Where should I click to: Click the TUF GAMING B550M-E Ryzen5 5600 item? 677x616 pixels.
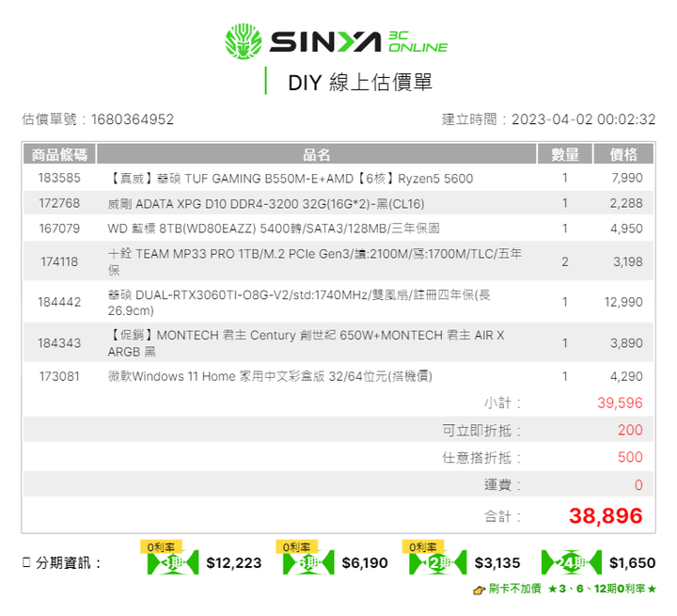tap(291, 179)
